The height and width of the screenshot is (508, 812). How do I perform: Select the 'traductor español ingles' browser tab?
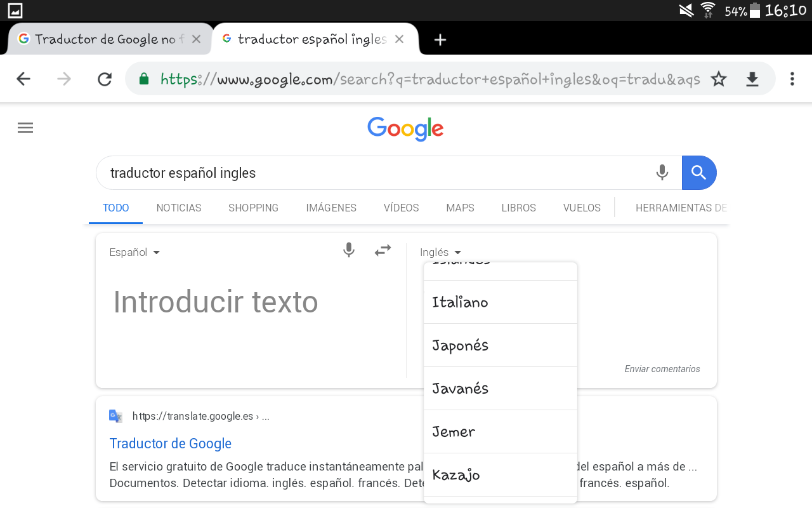(315, 39)
